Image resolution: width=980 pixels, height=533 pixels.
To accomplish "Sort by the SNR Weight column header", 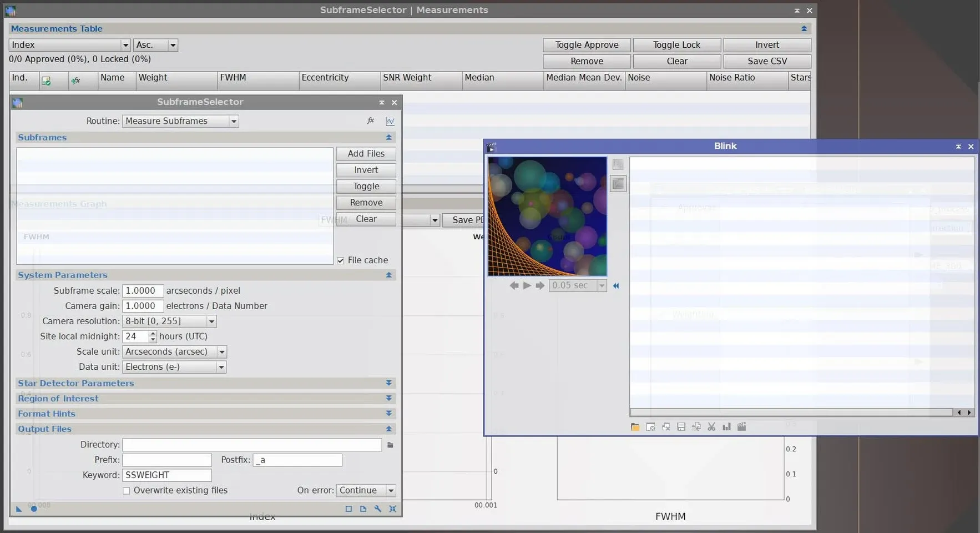I will pos(421,81).
